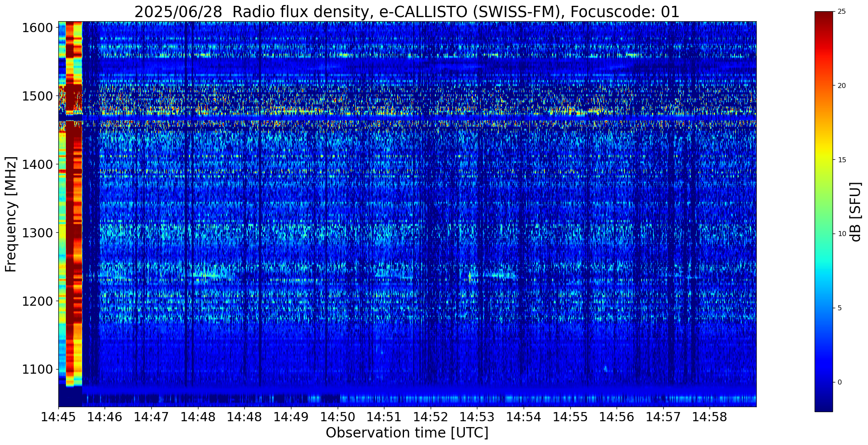Click the 14:47 time tick label

[152, 417]
